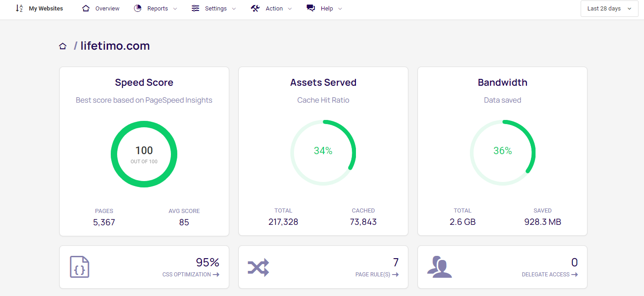Click the CSS Optimization code icon
644x296 pixels.
79,267
